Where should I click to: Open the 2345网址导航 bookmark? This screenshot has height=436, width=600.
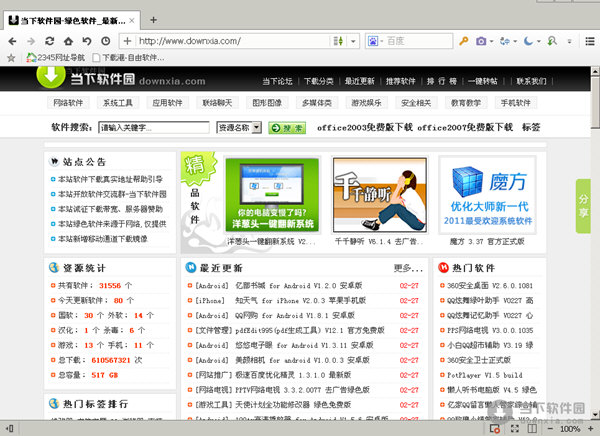tap(55, 57)
